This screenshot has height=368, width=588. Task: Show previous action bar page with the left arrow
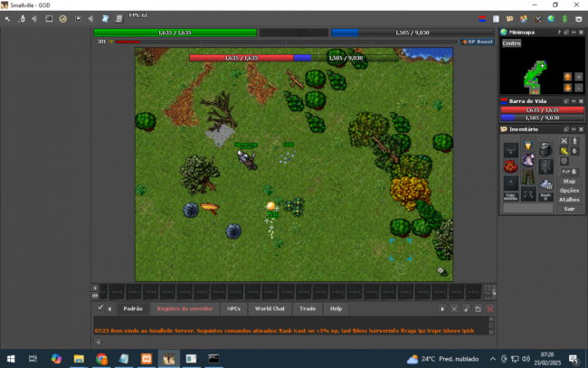[95, 288]
